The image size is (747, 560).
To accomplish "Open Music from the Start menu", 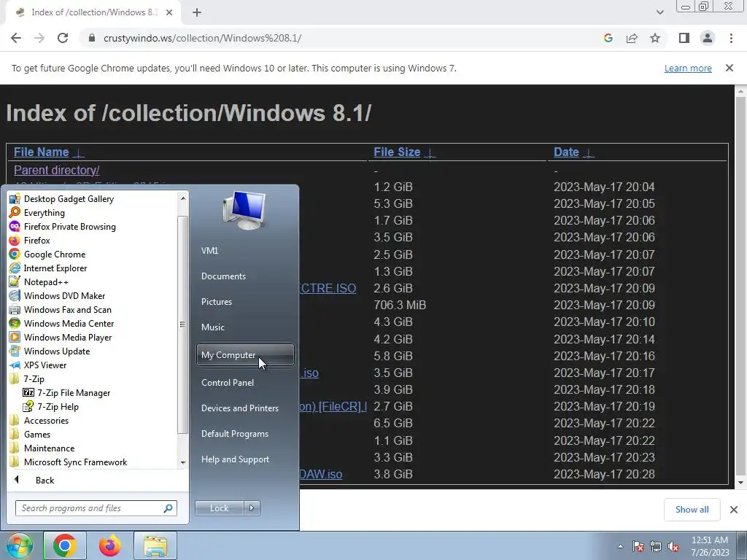I will (x=212, y=327).
